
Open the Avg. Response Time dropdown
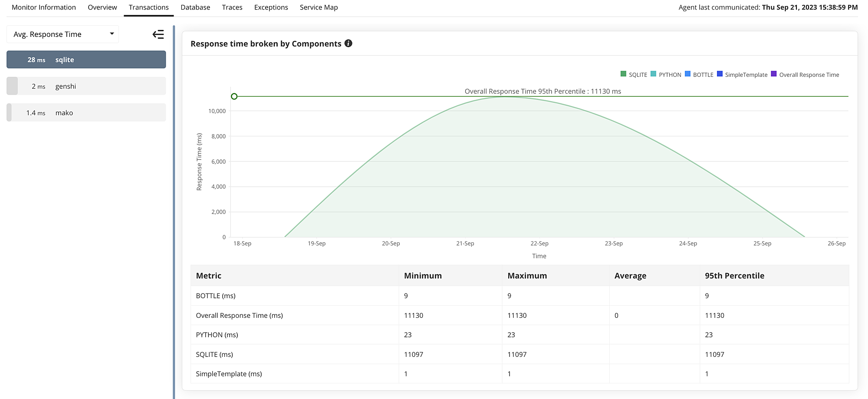pyautogui.click(x=63, y=34)
